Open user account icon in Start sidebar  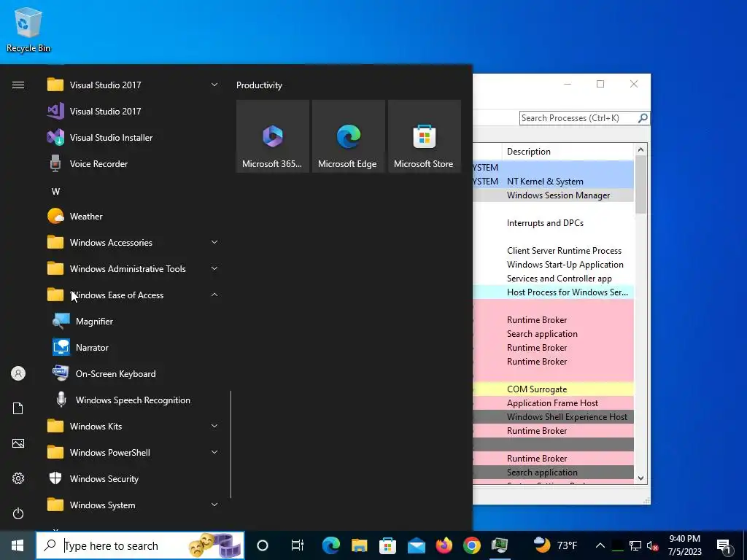click(18, 373)
